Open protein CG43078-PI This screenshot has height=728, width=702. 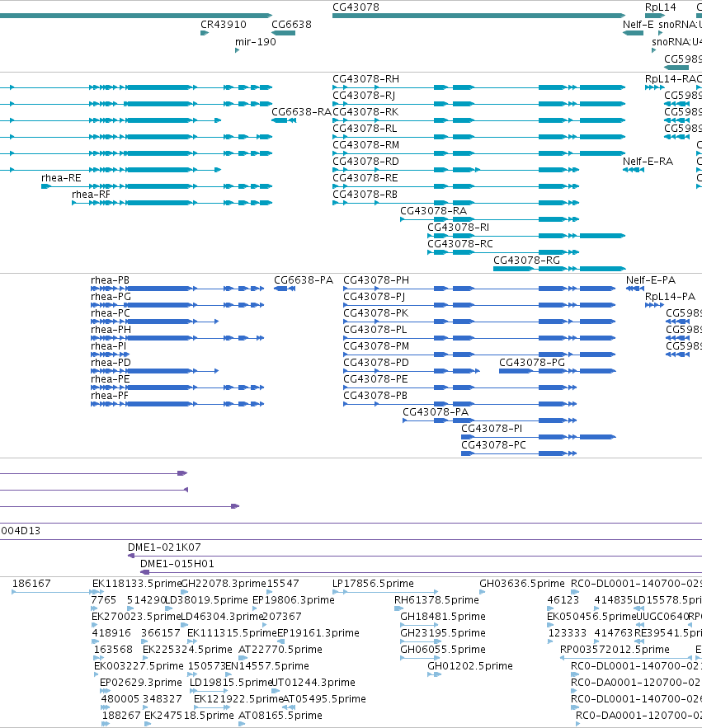tap(539, 437)
